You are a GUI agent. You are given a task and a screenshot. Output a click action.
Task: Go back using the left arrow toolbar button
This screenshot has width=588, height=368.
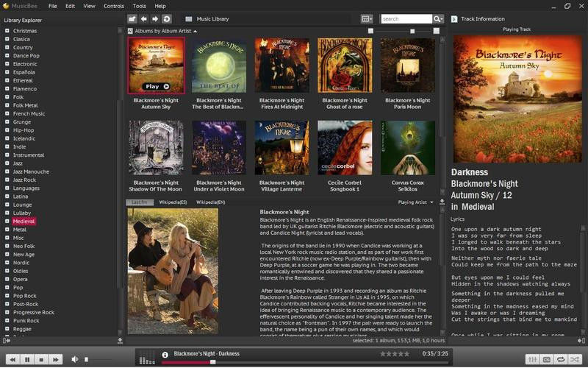click(x=143, y=19)
